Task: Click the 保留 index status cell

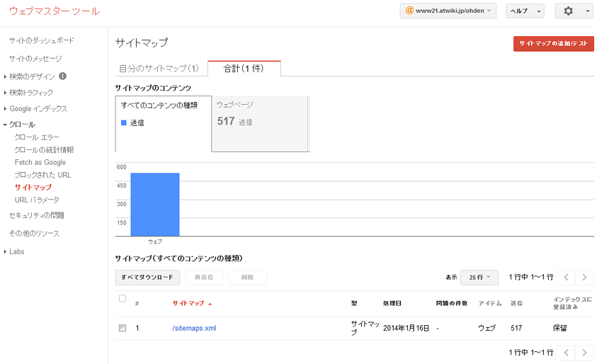Action: (560, 328)
